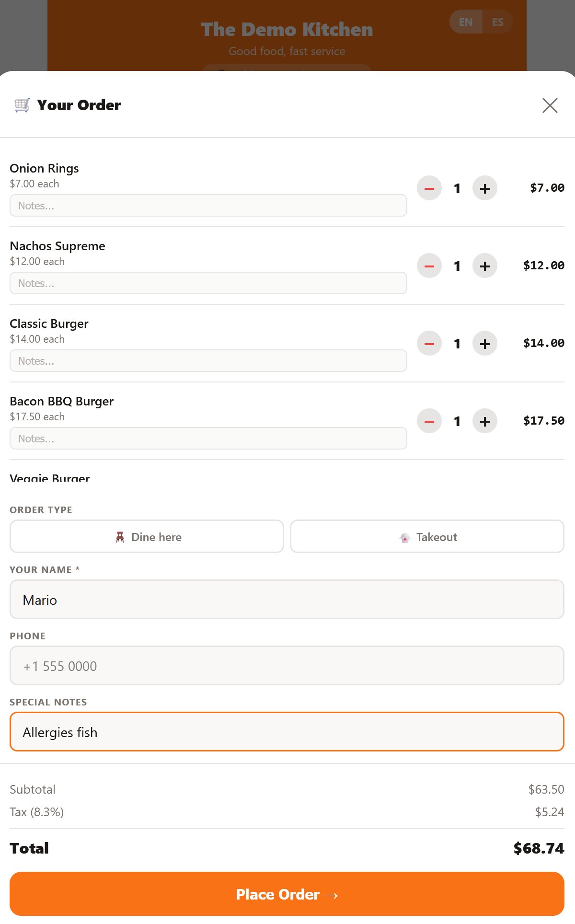Increase Nachos Supreme quantity
The image size is (575, 924).
click(x=485, y=266)
